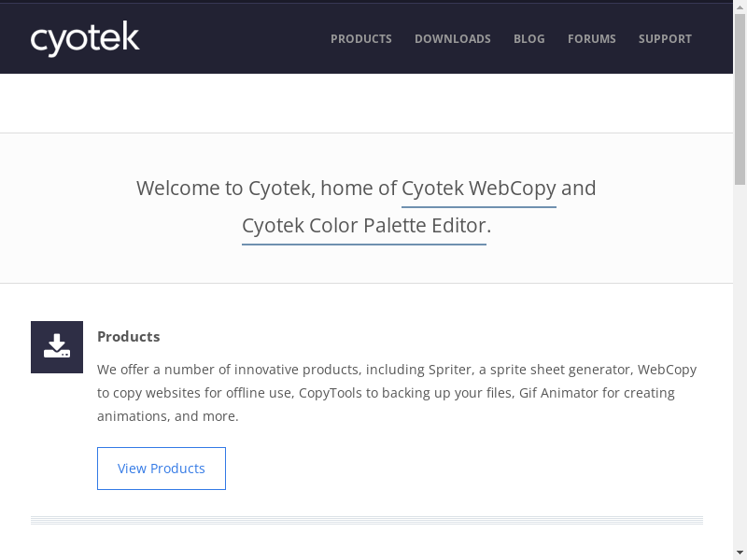Image resolution: width=747 pixels, height=560 pixels.
Task: Visit the Forums page
Action: coord(592,39)
